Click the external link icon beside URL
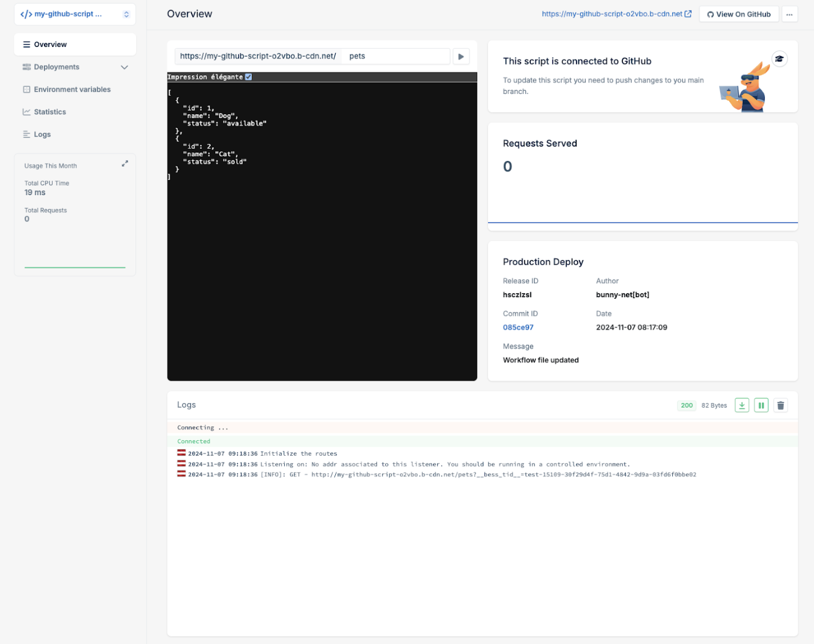 pos(688,14)
